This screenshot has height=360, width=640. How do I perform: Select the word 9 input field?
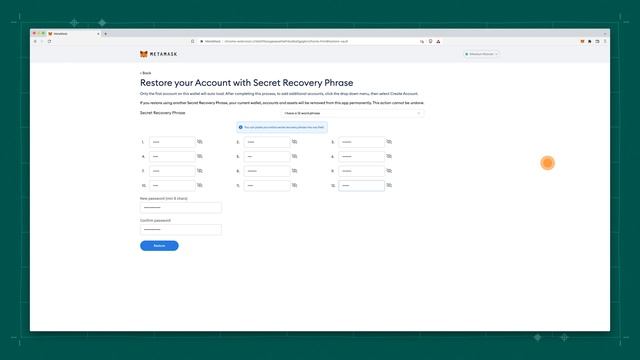point(362,171)
